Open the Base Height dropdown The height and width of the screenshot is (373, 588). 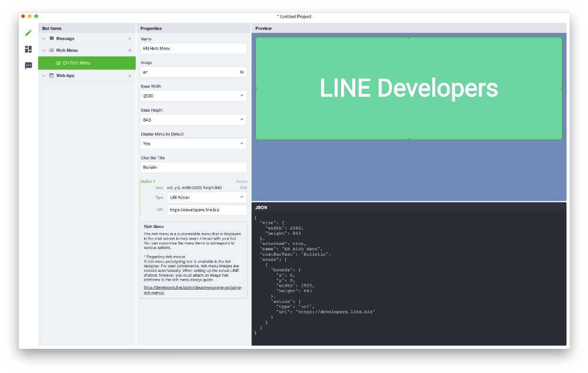pos(193,120)
